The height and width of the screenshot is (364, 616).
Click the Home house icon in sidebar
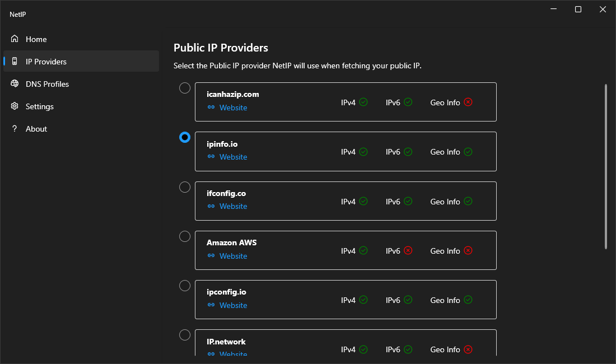point(15,39)
